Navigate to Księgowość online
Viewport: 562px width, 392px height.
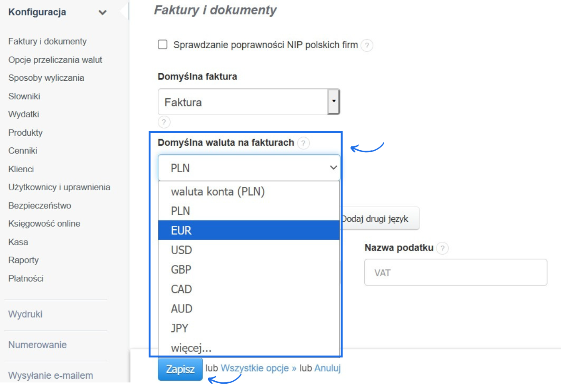coord(44,223)
